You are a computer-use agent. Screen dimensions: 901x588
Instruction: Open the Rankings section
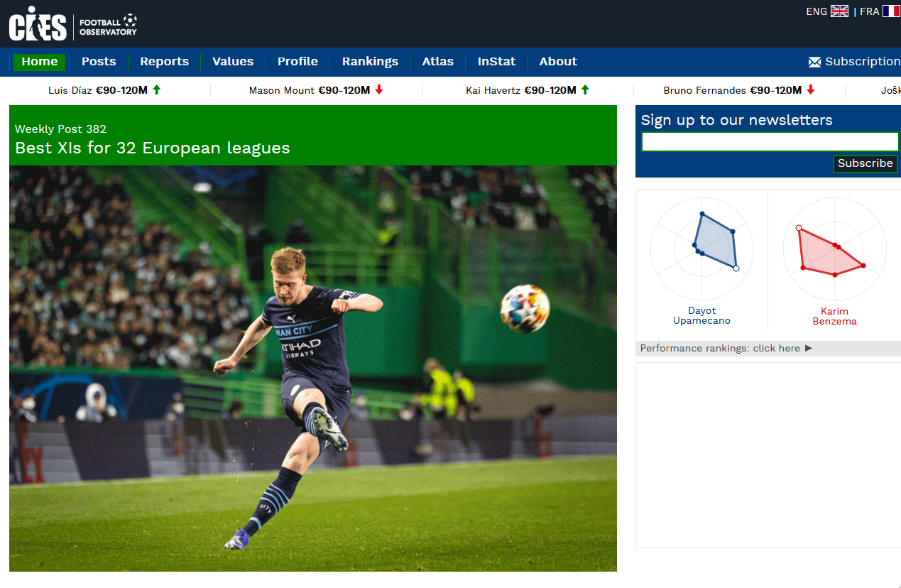[x=370, y=62]
